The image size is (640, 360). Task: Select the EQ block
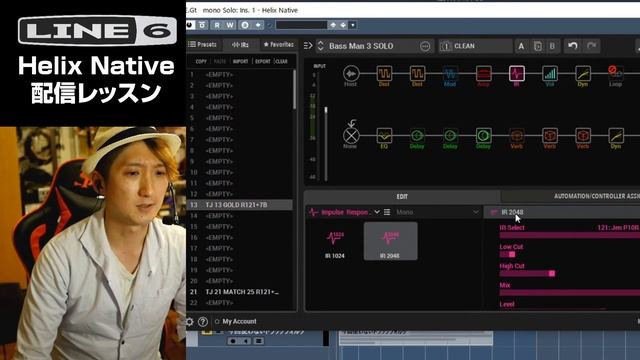384,136
